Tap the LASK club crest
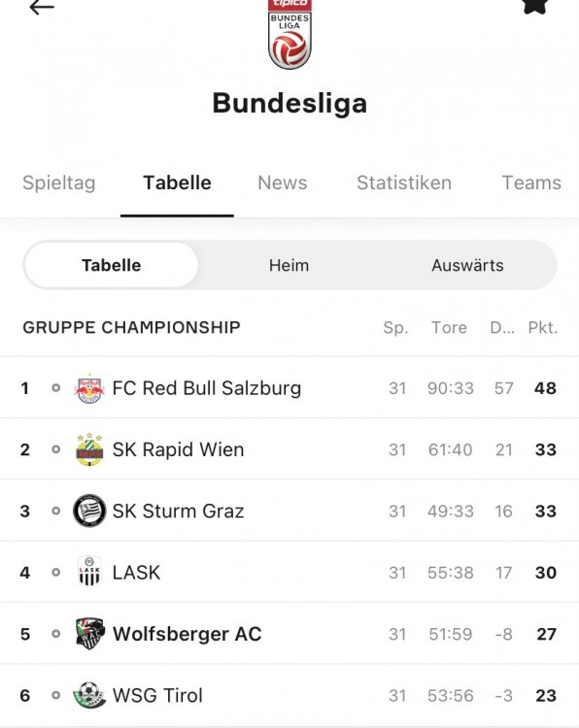Screen dimensions: 579x728 [x=89, y=572]
